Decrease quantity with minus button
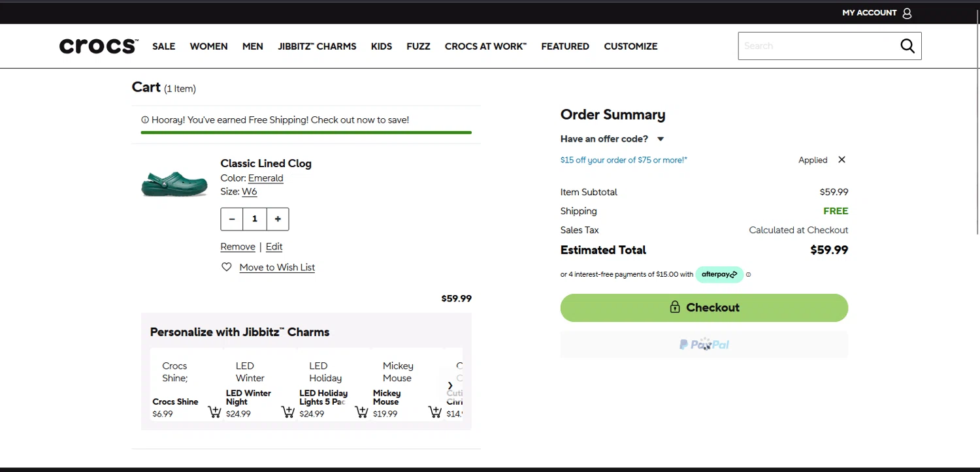Viewport: 980px width, 472px height. (232, 219)
